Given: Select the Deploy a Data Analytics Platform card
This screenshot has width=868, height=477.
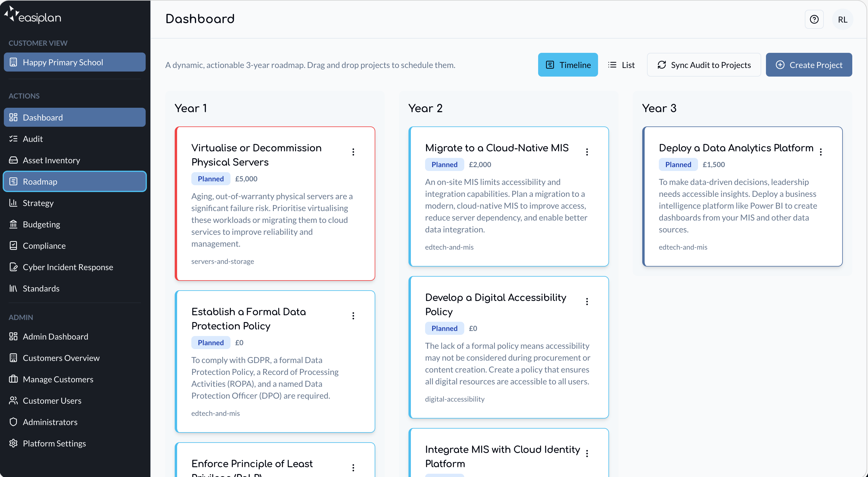Looking at the screenshot, I should pos(742,196).
